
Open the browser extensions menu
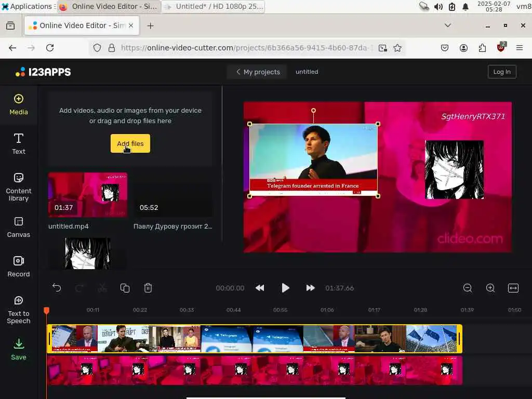[x=482, y=48]
